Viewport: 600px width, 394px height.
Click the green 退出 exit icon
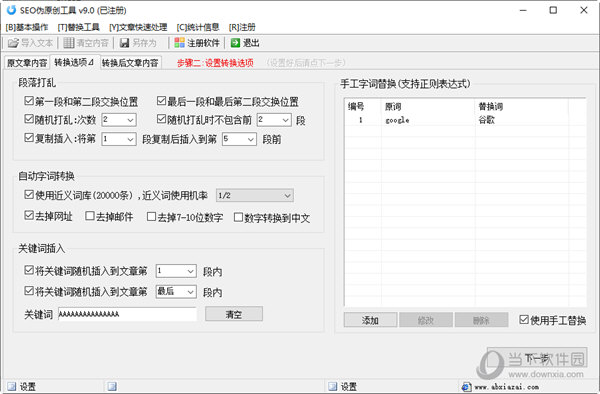235,43
